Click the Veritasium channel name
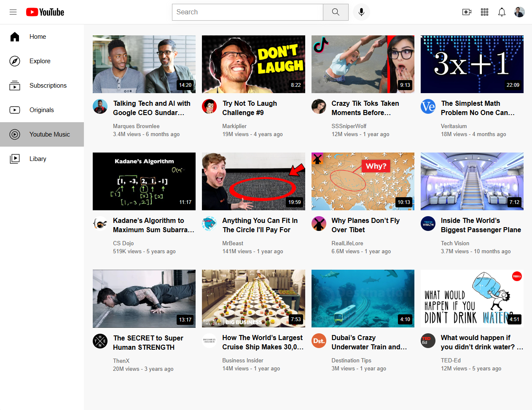This screenshot has height=410, width=532. tap(454, 126)
